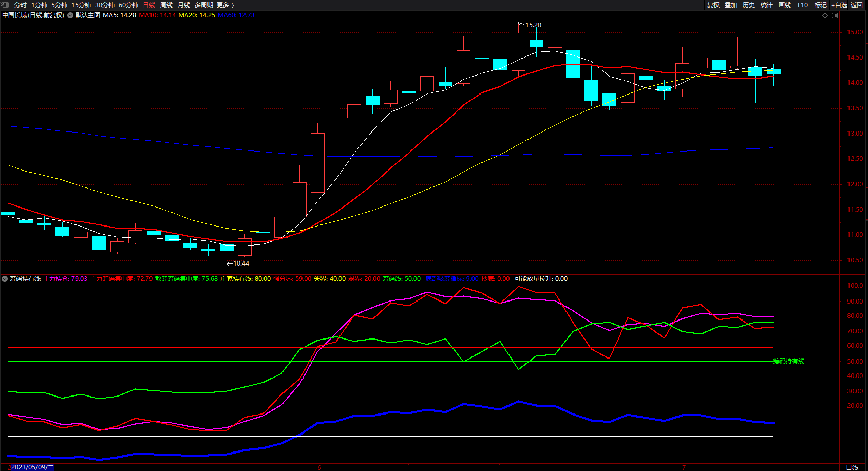Open the 更多 periods dropdown
This screenshot has width=868, height=471.
click(225, 5)
